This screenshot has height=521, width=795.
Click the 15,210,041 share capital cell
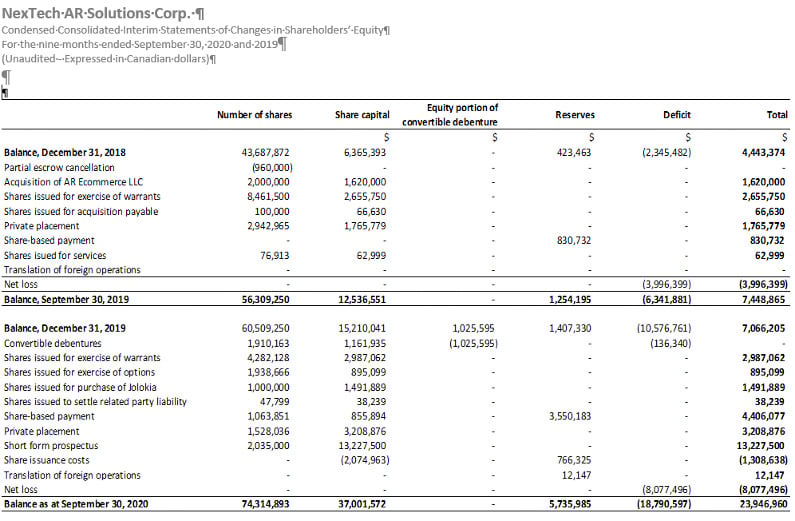[362, 328]
